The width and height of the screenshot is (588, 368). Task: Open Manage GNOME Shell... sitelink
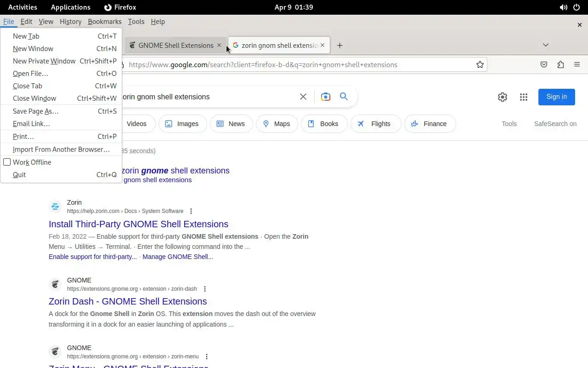point(178,257)
